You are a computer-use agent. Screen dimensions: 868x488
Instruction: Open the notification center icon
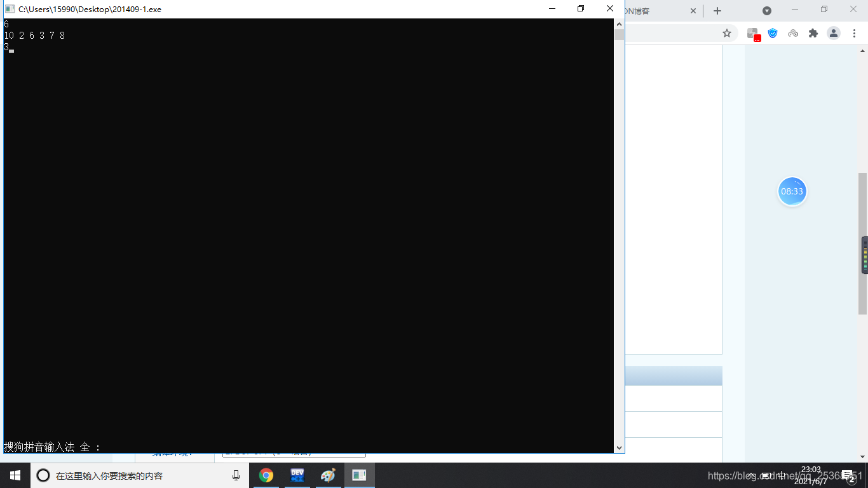pos(848,475)
